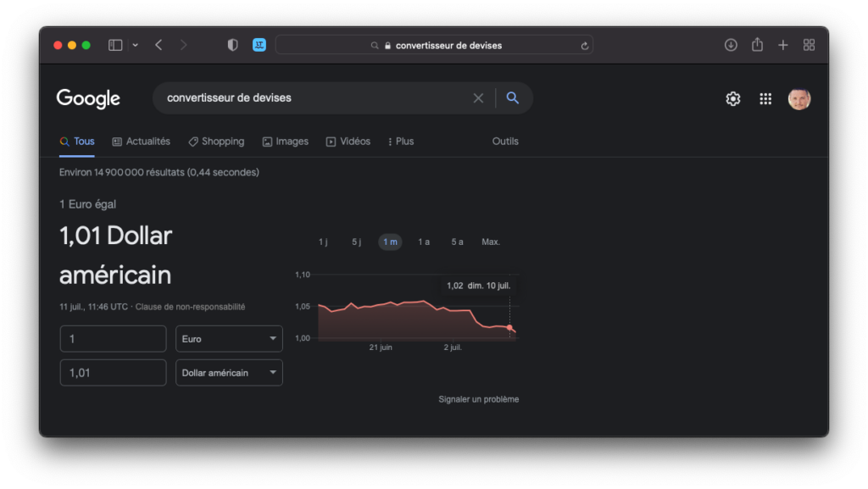
Task: Switch to the Images tab
Action: click(285, 142)
